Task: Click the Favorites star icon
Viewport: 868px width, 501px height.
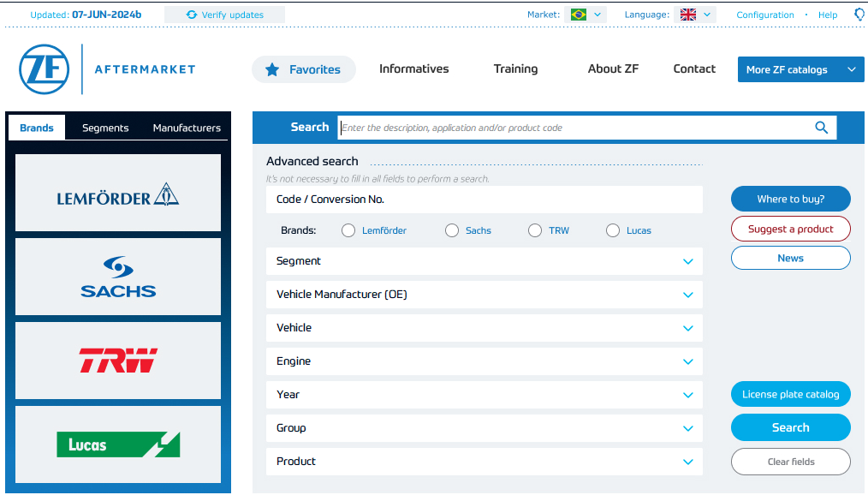Action: click(x=272, y=69)
